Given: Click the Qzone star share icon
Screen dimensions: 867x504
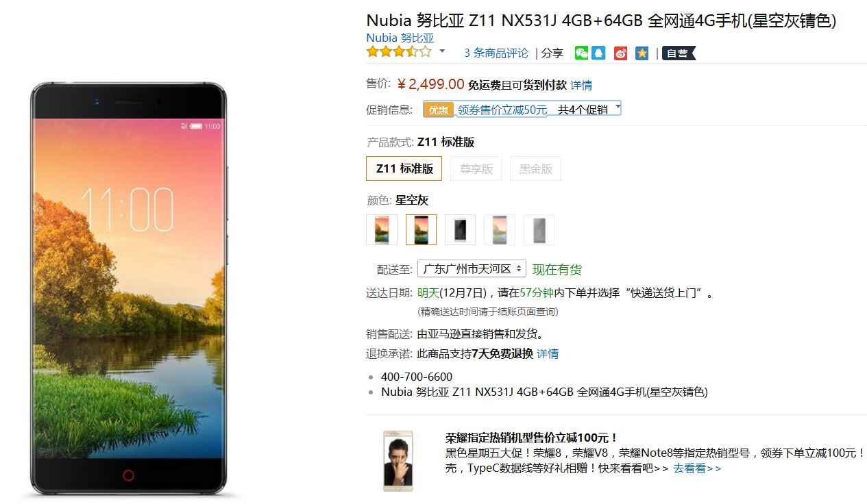Looking at the screenshot, I should [x=642, y=53].
